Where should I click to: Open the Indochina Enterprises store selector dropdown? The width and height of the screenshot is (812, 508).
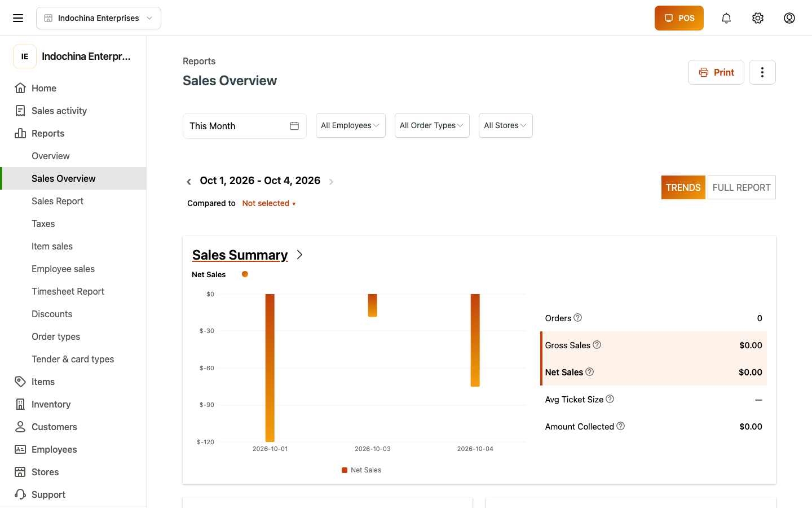coord(99,18)
